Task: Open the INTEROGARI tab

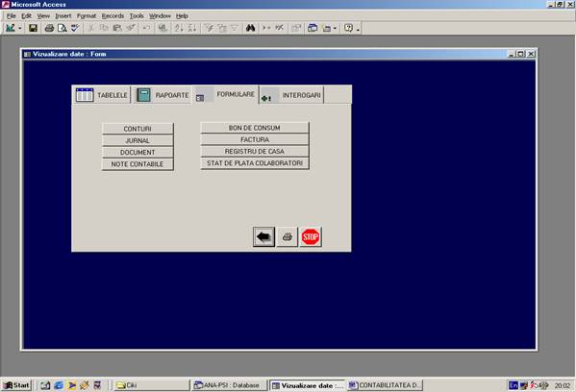Action: coord(291,95)
